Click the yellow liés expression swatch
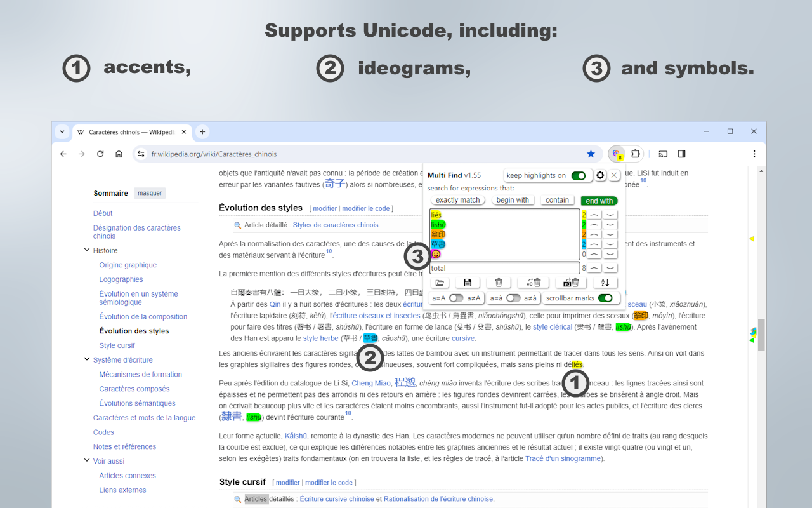 (436, 215)
